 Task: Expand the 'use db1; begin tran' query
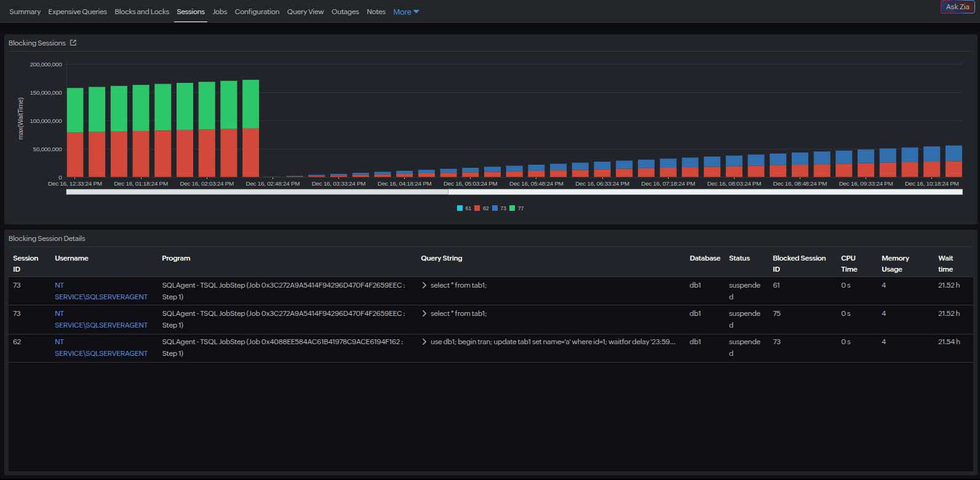(424, 342)
